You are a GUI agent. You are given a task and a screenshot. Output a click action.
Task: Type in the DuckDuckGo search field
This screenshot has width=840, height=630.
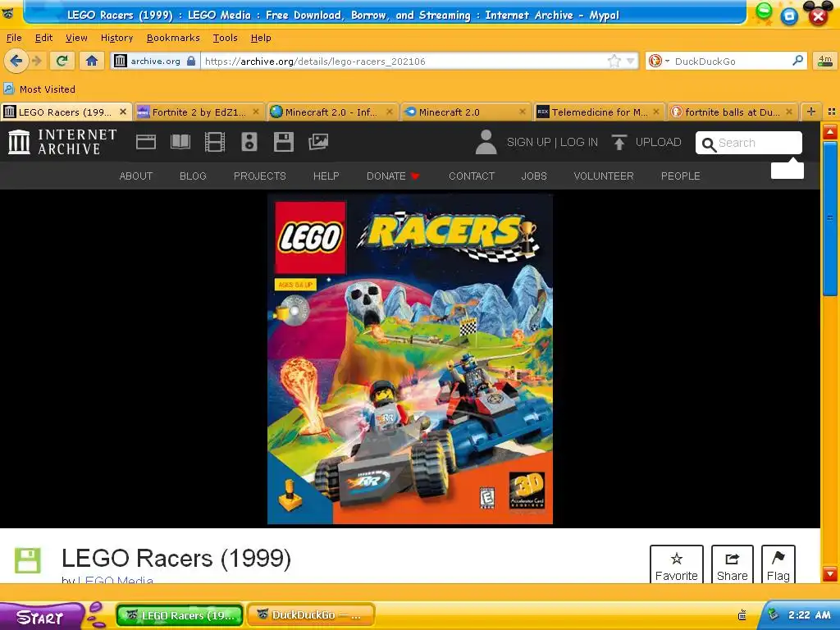click(x=731, y=61)
